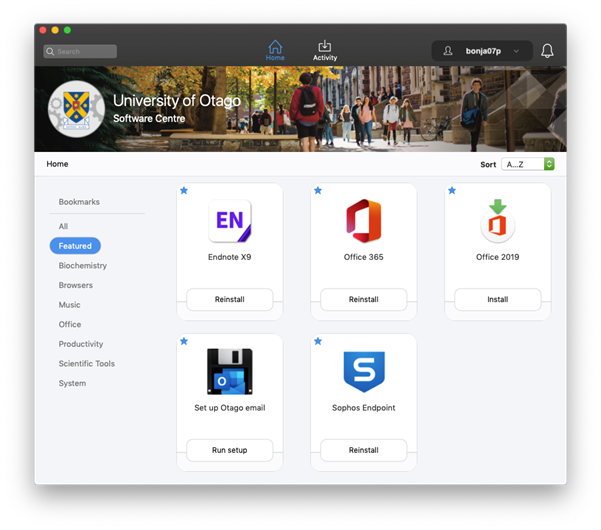Screen dimensions: 601x530
Task: Choose the Biochemistry category in sidebar
Action: tap(82, 266)
